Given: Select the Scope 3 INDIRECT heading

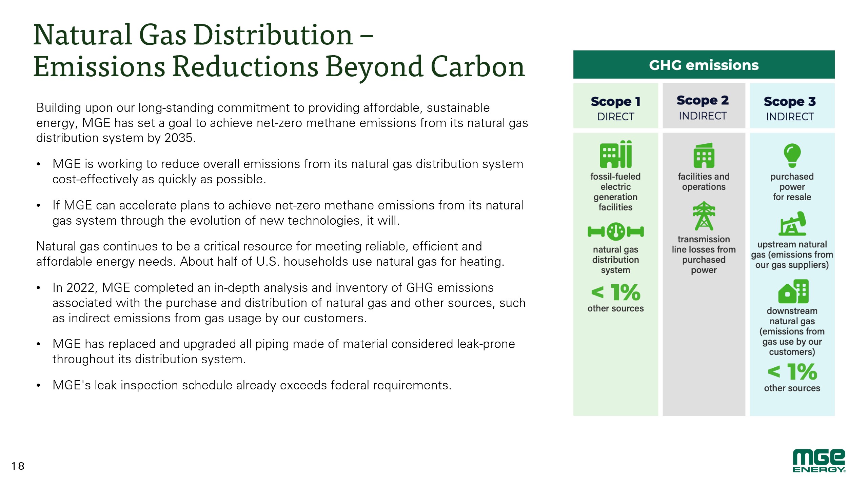Looking at the screenshot, I should tap(790, 108).
